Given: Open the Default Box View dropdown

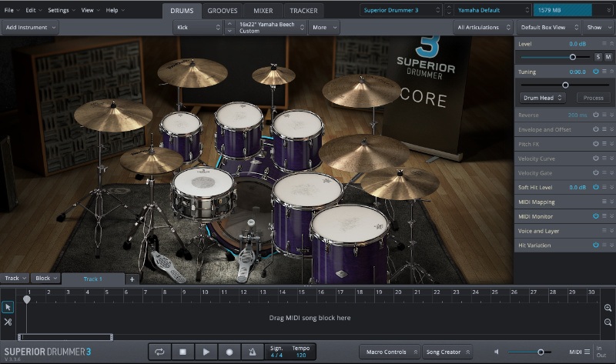Looking at the screenshot, I should pos(549,28).
